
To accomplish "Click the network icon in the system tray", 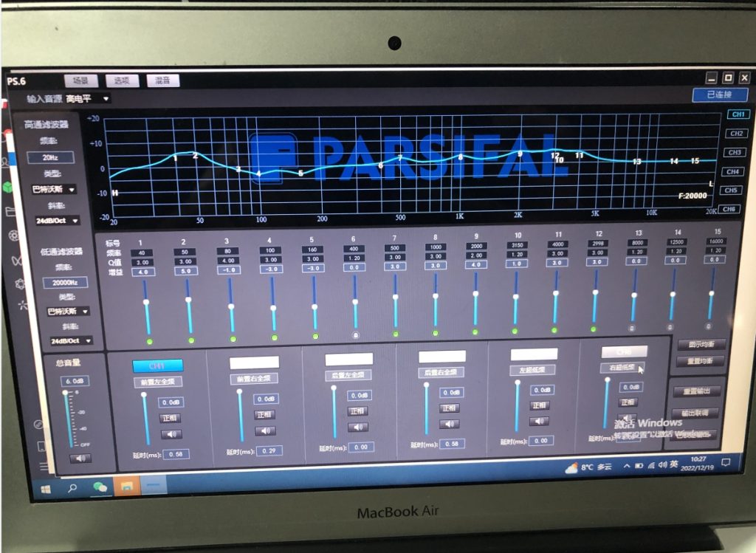I will (x=651, y=465).
